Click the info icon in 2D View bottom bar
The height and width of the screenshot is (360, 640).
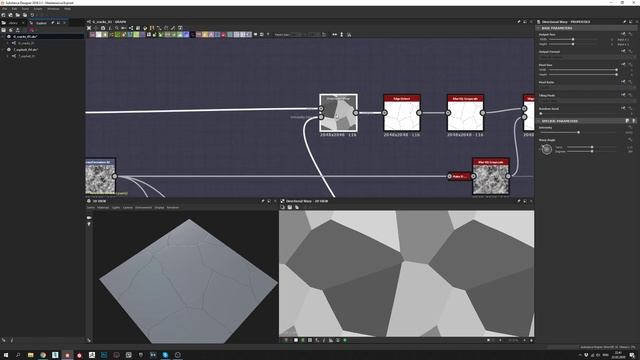(324, 340)
